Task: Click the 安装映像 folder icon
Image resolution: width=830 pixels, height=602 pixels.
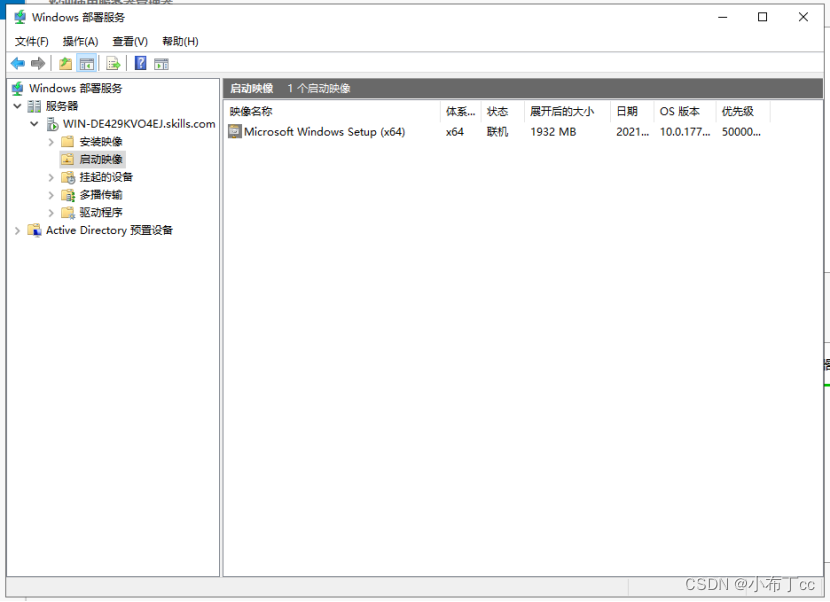Action: point(67,142)
